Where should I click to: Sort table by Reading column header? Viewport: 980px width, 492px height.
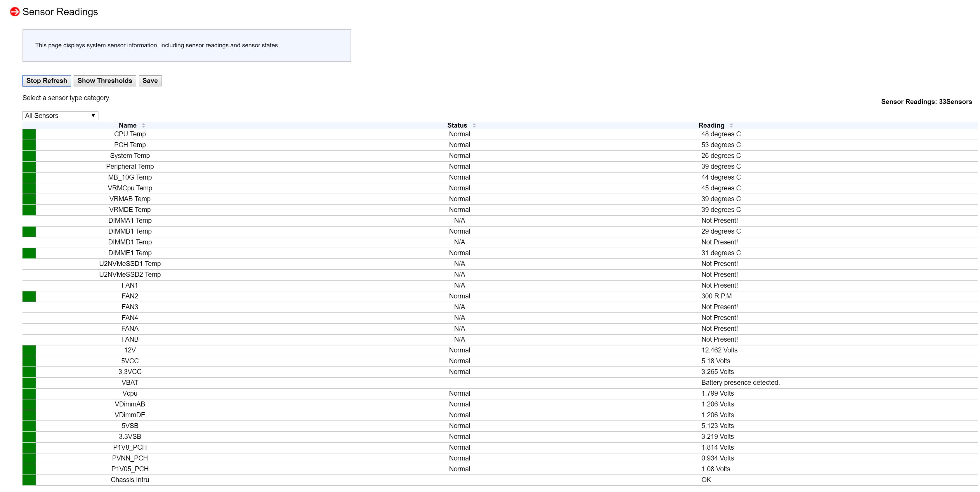tap(711, 126)
